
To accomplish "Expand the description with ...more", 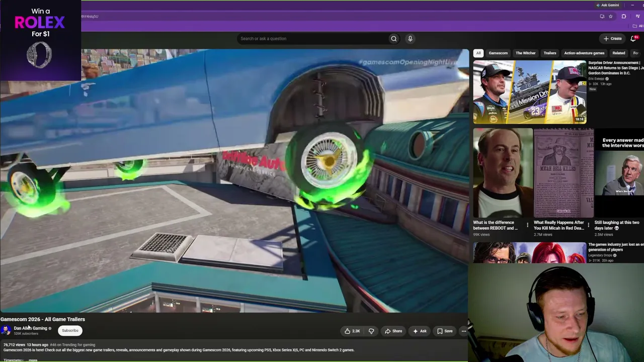I will (32, 360).
